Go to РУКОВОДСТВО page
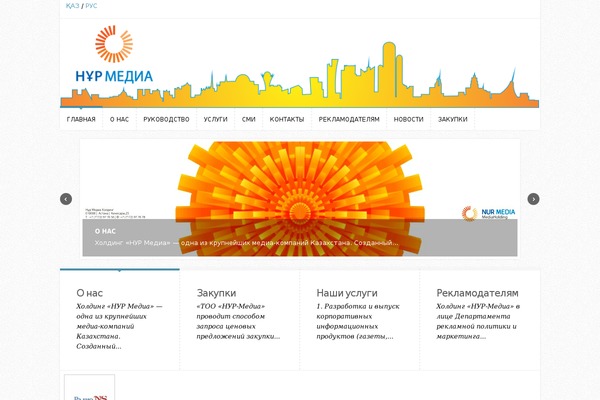 (166, 119)
